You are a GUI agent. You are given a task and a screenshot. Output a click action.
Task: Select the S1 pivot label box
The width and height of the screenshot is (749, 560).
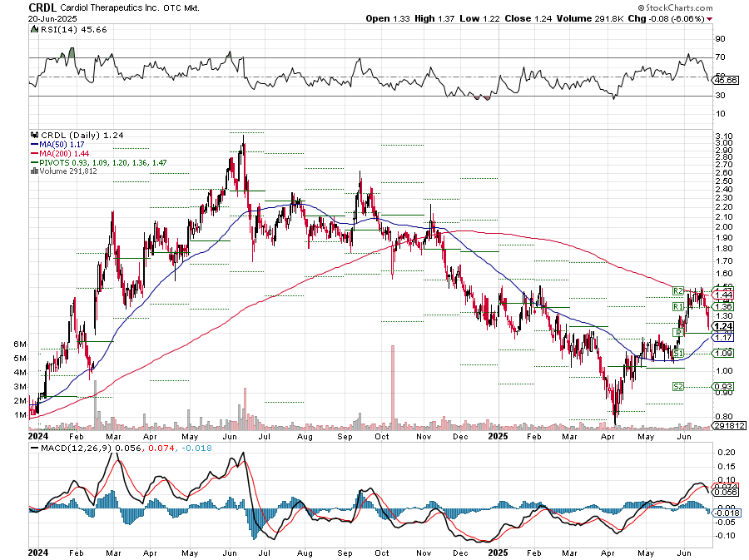tap(677, 354)
